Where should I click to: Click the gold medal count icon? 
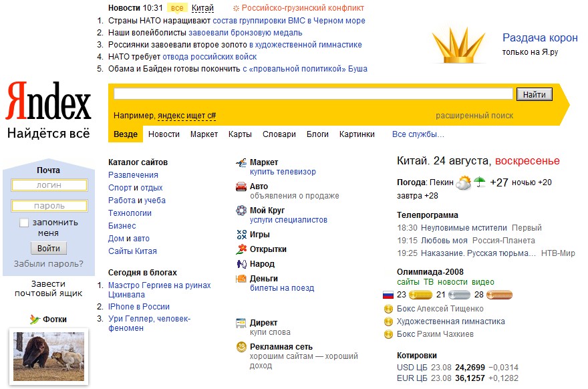[420, 295]
